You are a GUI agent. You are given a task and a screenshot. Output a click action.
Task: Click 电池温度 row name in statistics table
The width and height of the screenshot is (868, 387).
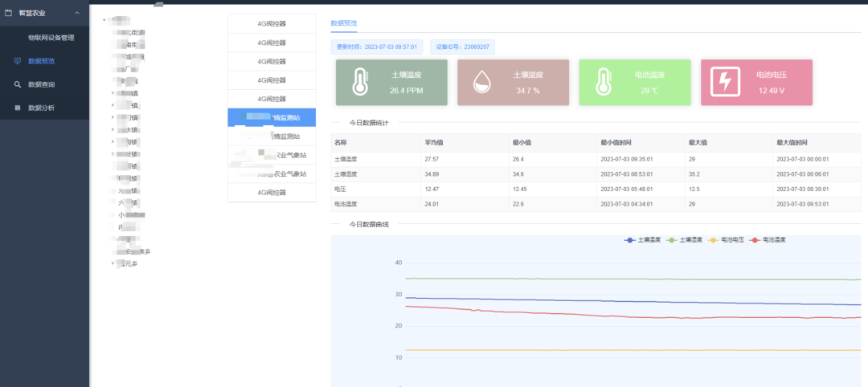346,204
